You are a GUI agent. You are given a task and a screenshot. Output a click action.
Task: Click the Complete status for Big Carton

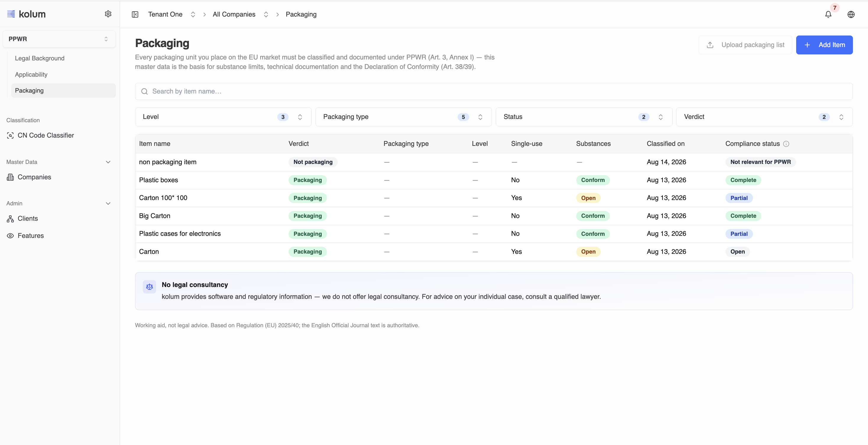tap(743, 216)
